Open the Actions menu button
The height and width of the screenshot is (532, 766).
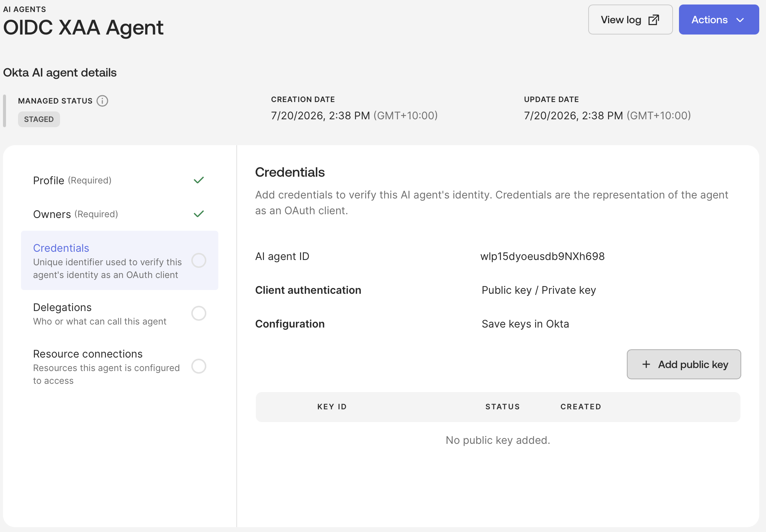point(719,20)
